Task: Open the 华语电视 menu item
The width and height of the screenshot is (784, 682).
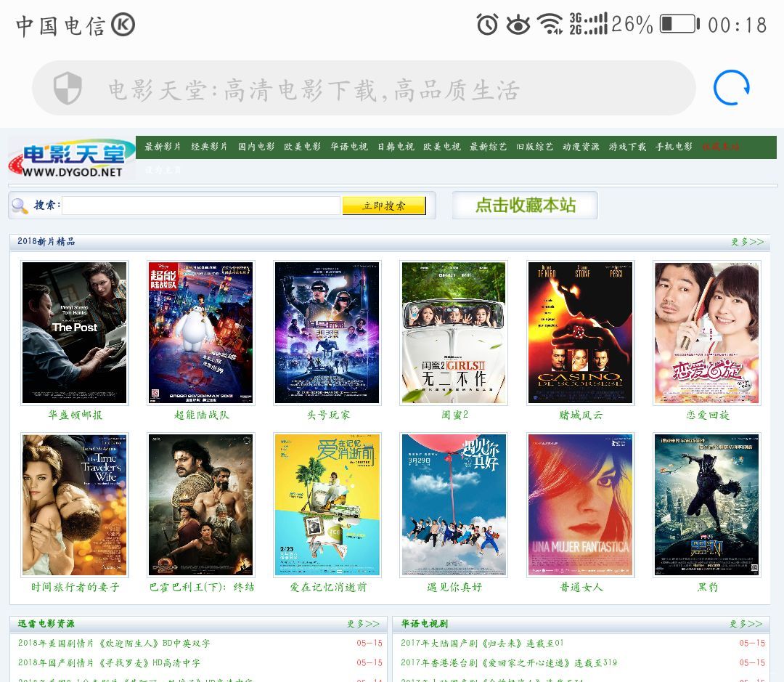Action: tap(349, 147)
